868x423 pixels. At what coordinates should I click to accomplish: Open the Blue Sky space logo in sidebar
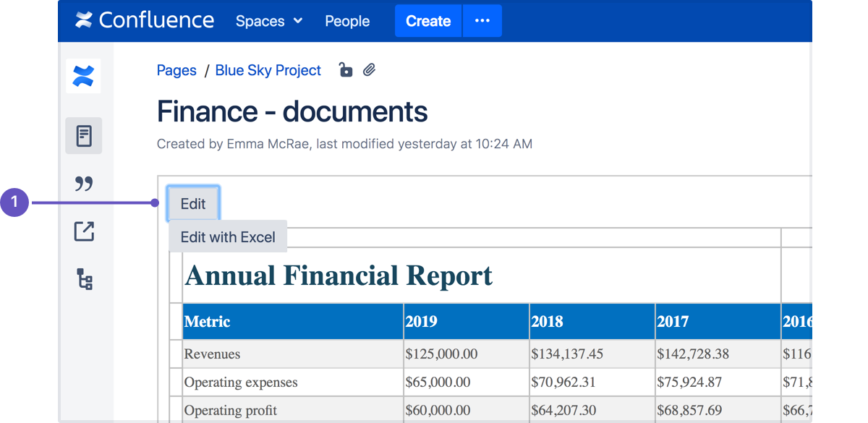[x=83, y=76]
